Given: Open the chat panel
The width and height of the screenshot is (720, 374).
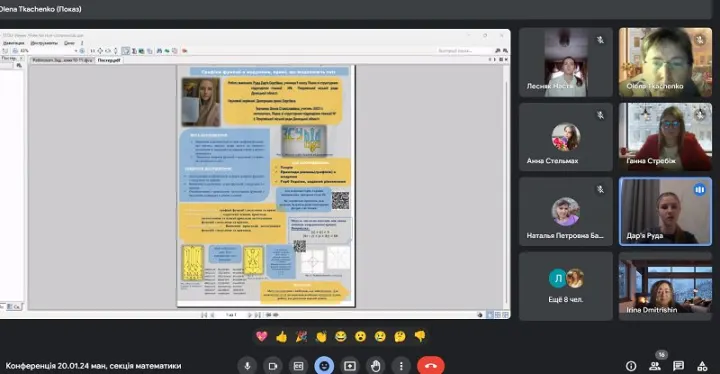Looking at the screenshot, I should click(x=678, y=366).
